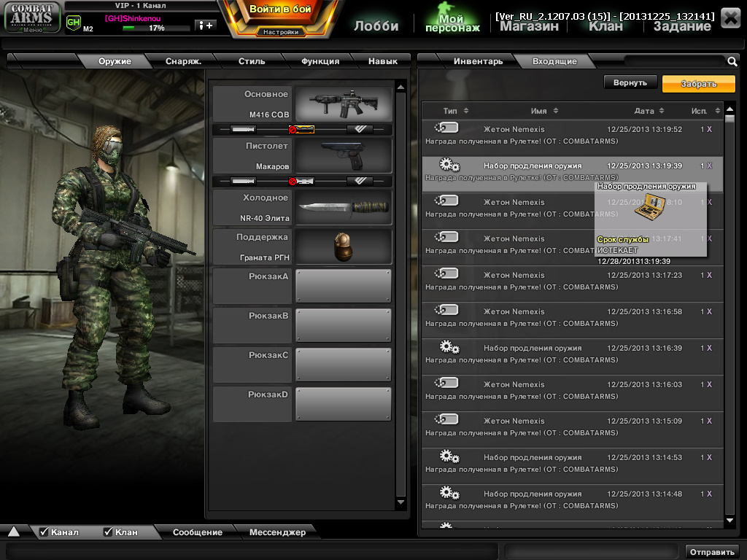
Task: Click the token icon of the 13:16:03 Жетон Nemexis row
Action: 446,383
